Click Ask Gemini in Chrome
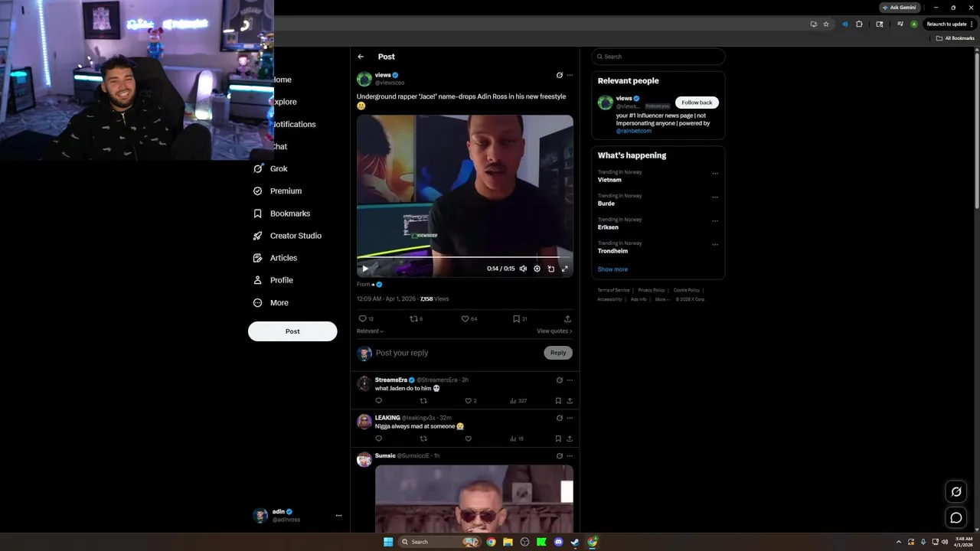The height and width of the screenshot is (551, 980). point(899,8)
